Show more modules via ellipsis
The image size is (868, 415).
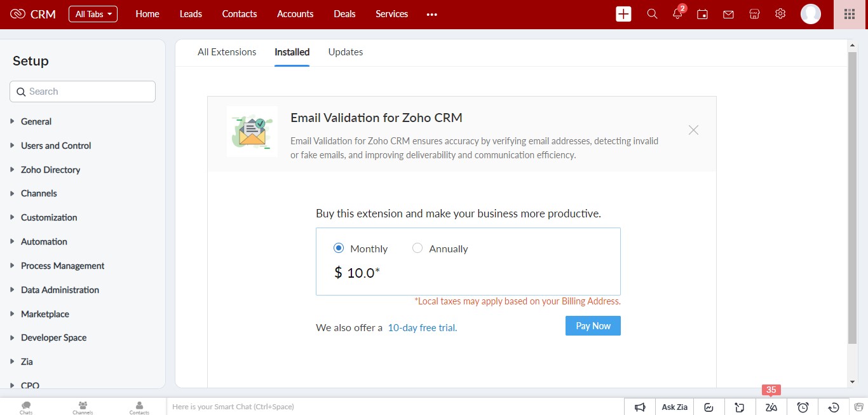[x=432, y=14]
